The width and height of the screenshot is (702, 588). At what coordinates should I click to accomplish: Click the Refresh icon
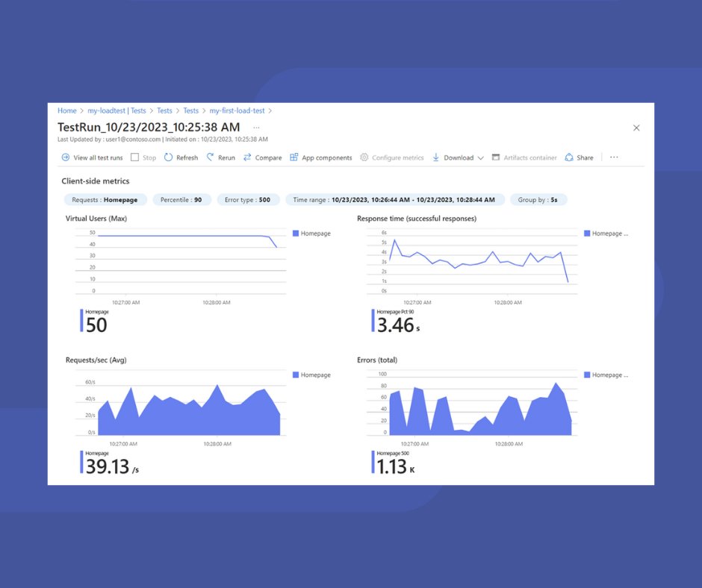pos(170,157)
